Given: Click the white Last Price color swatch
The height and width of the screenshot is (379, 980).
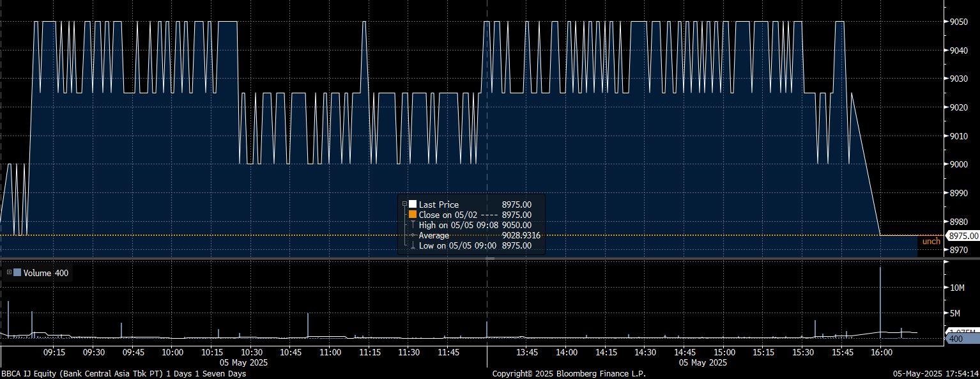Looking at the screenshot, I should click(413, 205).
